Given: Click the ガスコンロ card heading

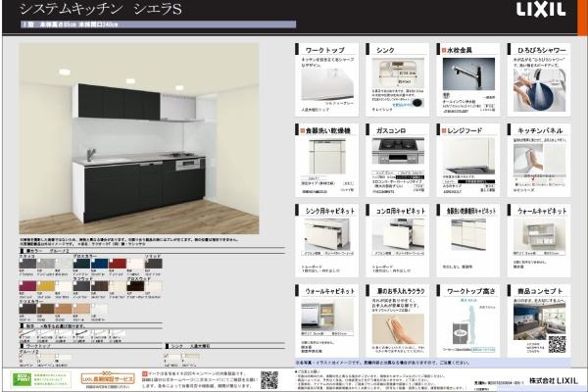Looking at the screenshot, I should click(391, 130).
